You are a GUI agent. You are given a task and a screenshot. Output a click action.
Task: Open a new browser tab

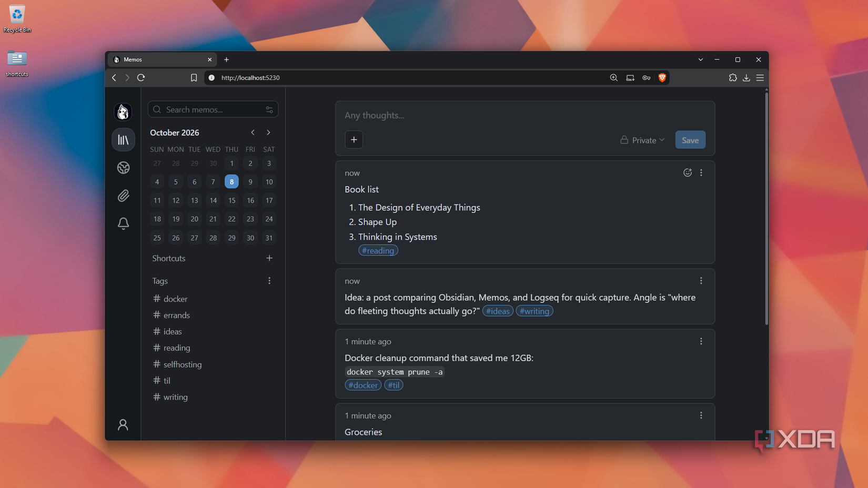(227, 59)
